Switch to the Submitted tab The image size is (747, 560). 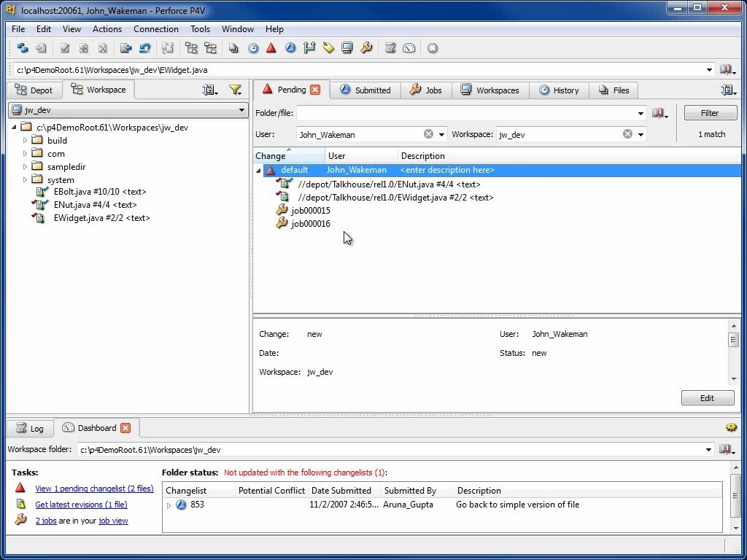365,90
